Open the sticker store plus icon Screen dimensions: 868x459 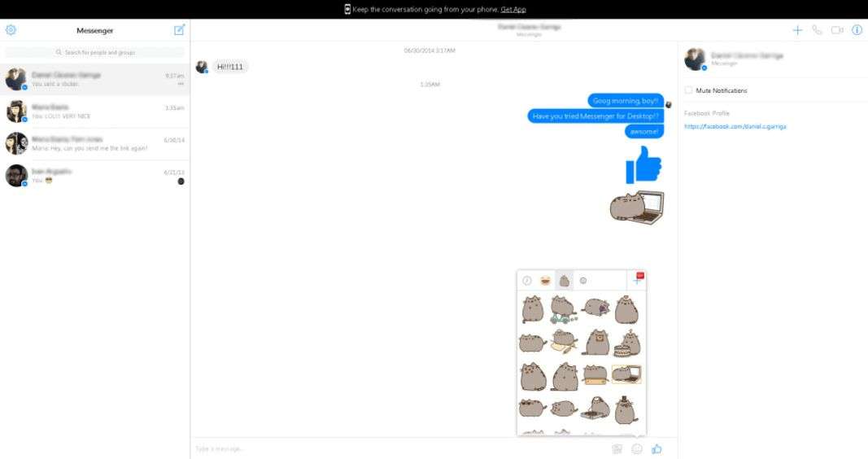637,280
